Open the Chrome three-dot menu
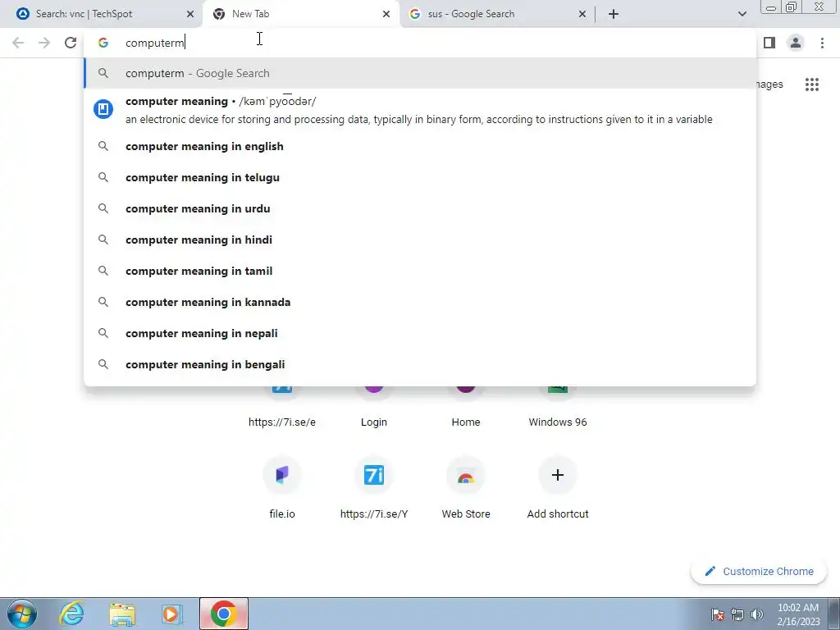Image resolution: width=840 pixels, height=630 pixels. click(x=822, y=43)
